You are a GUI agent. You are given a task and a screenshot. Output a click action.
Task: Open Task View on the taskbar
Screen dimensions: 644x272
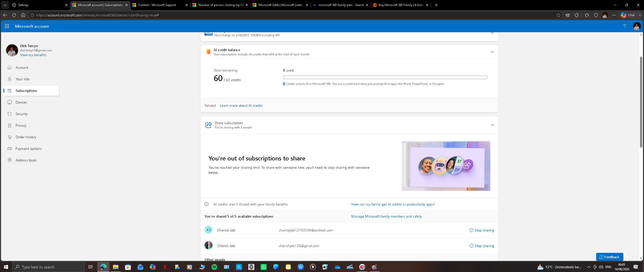coord(91,267)
